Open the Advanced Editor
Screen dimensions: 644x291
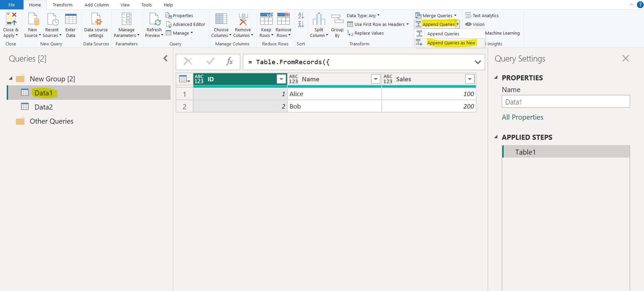click(185, 25)
